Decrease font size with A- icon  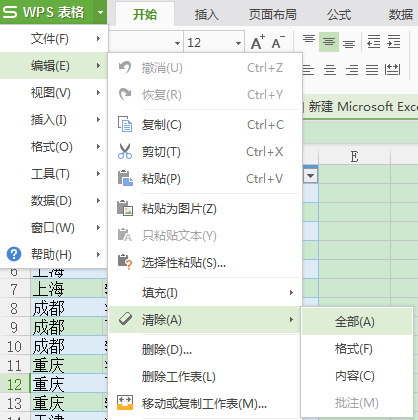[278, 42]
